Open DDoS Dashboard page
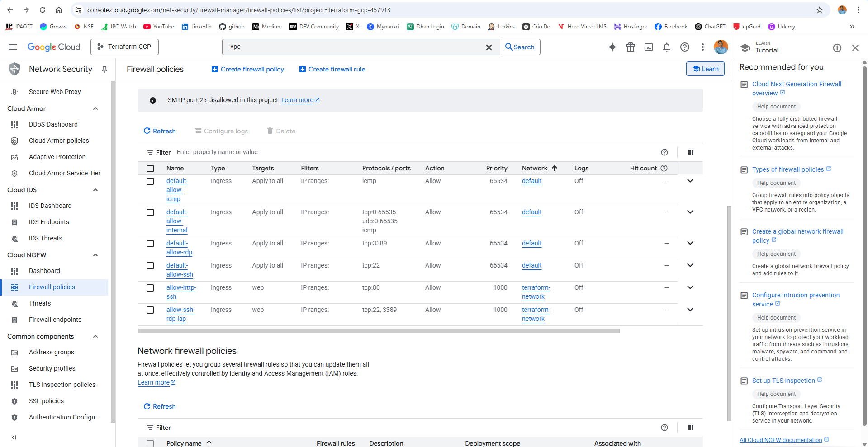 coord(54,124)
